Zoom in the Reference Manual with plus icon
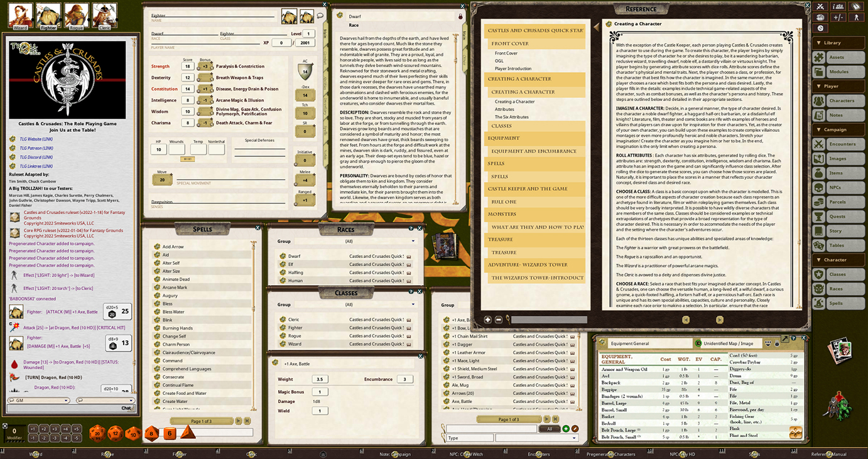The height and width of the screenshot is (459, 868). [488, 320]
